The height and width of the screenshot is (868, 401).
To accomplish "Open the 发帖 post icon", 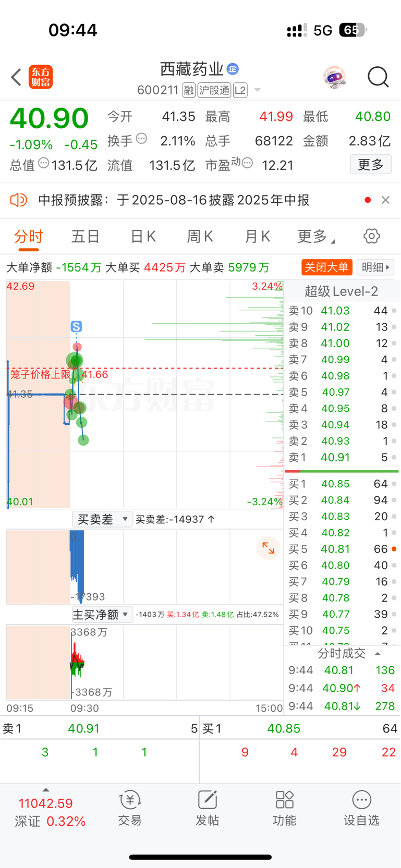I will click(x=207, y=809).
